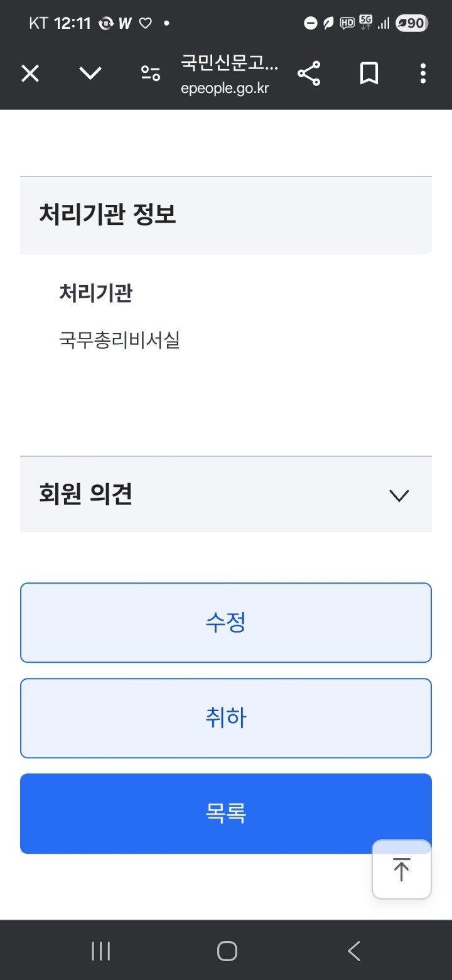Tap the Home button in navigation bar
The image size is (452, 980).
[x=227, y=951]
